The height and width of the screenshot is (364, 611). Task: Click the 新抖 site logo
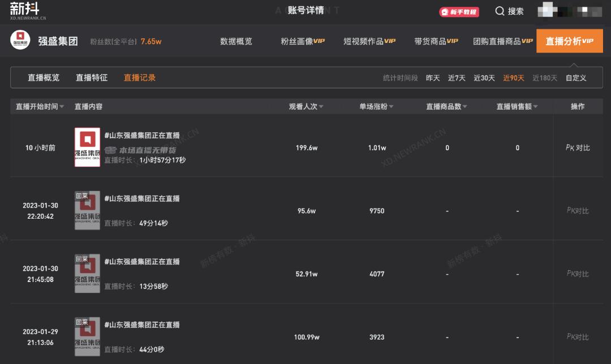(23, 10)
